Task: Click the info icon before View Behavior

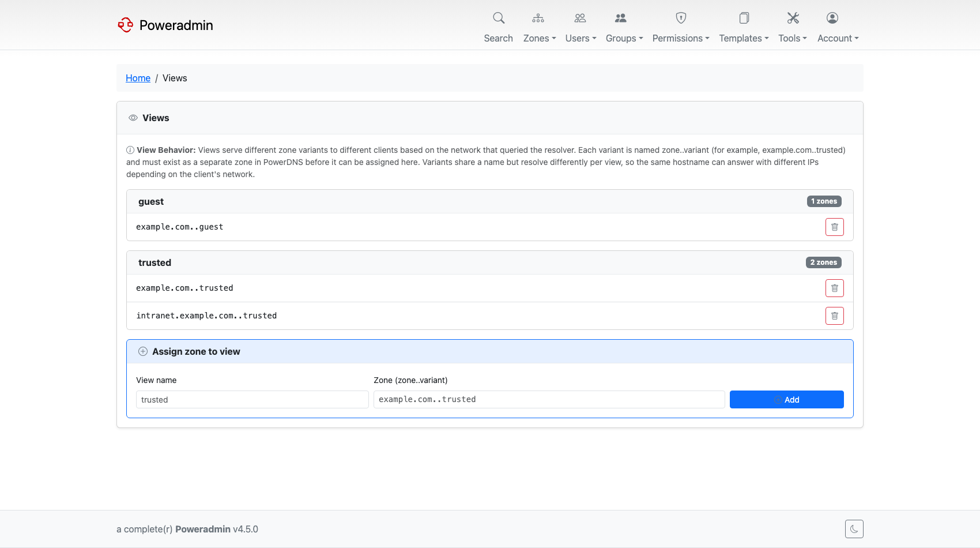Action: pos(130,150)
